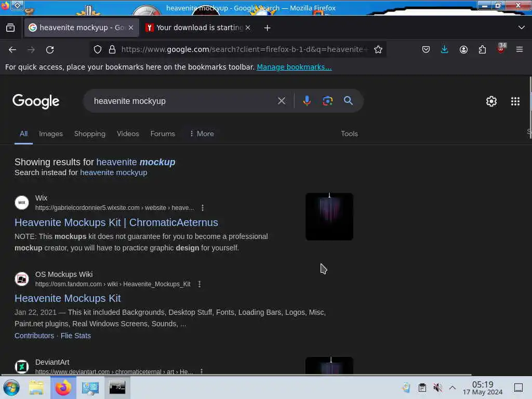532x399 pixels.
Task: Launch the file manager from the taskbar
Action: pos(36,388)
